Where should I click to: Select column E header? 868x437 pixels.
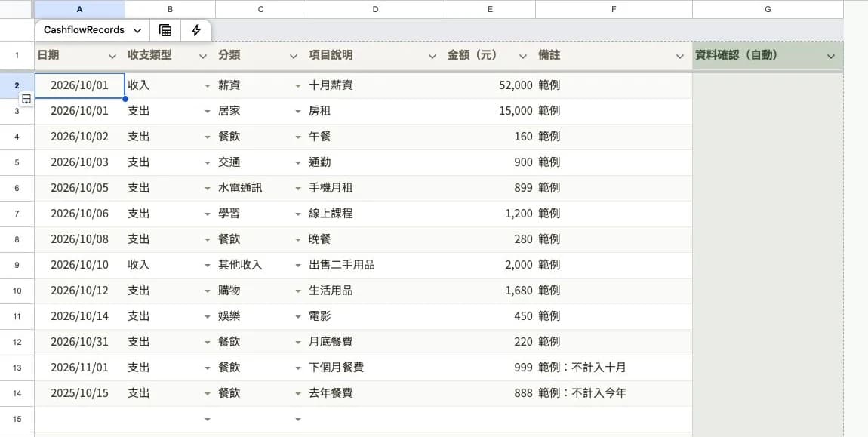490,9
